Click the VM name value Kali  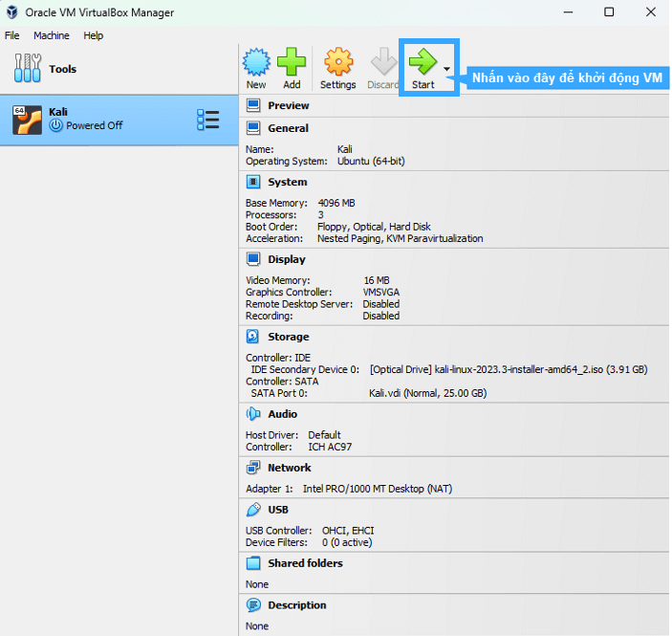point(344,149)
